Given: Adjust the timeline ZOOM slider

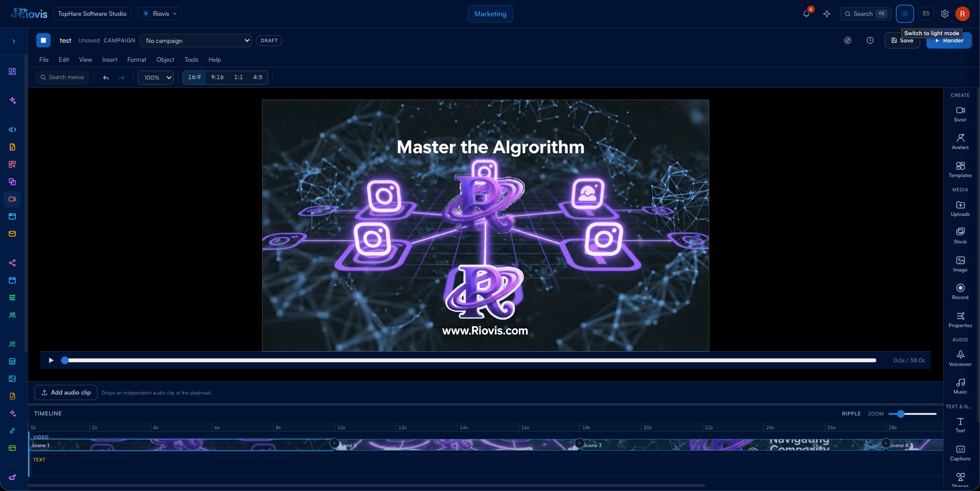Looking at the screenshot, I should [912, 414].
